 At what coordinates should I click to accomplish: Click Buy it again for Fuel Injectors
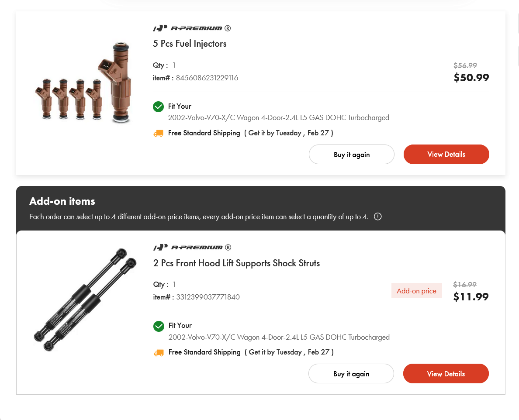pos(351,155)
